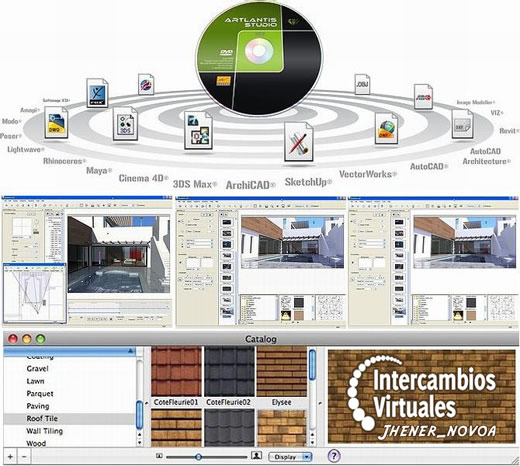Click the OBJ file format icon
Screen dimensions: 520x466
point(362,84)
